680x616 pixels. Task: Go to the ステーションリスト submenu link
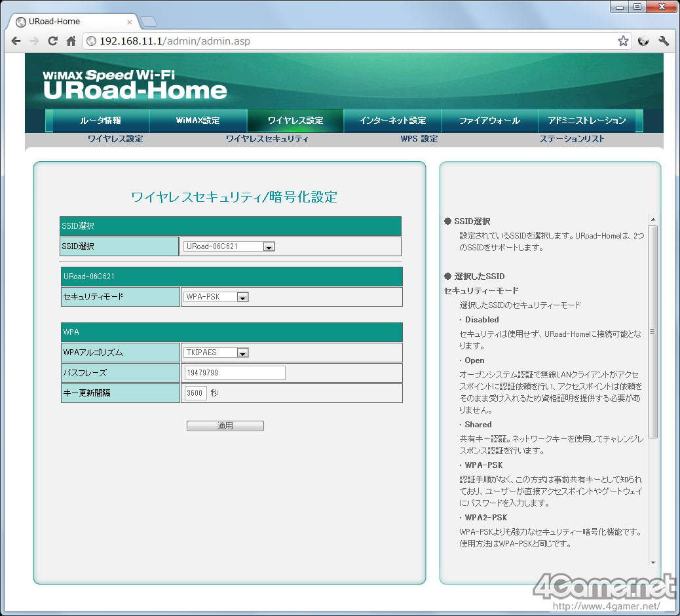(572, 139)
